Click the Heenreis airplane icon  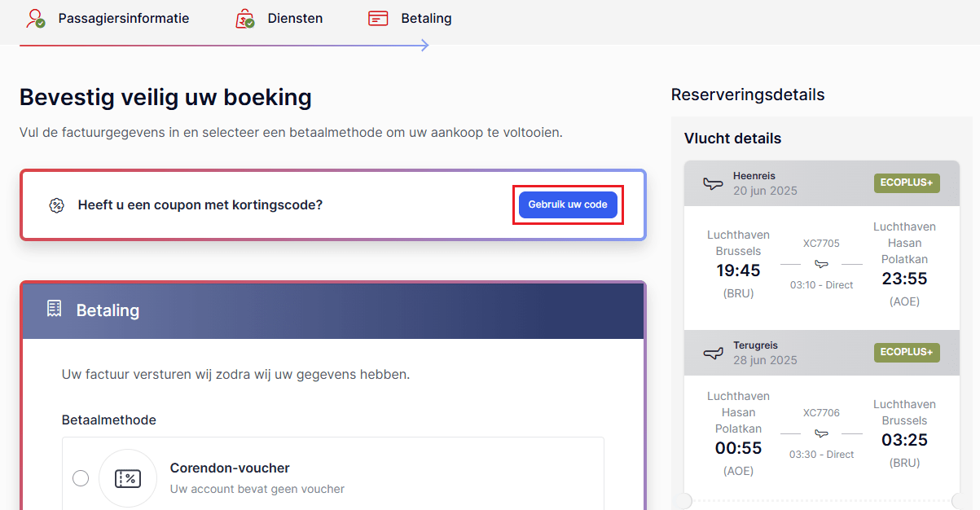point(713,183)
